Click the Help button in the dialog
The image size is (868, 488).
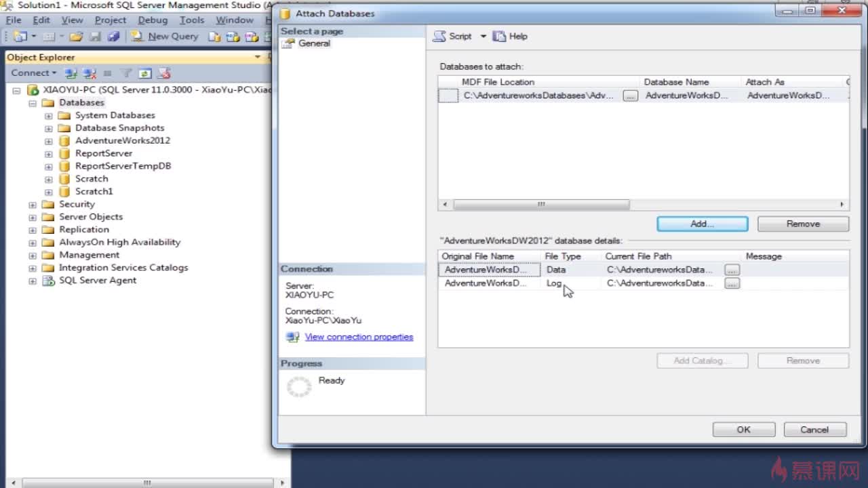(511, 37)
